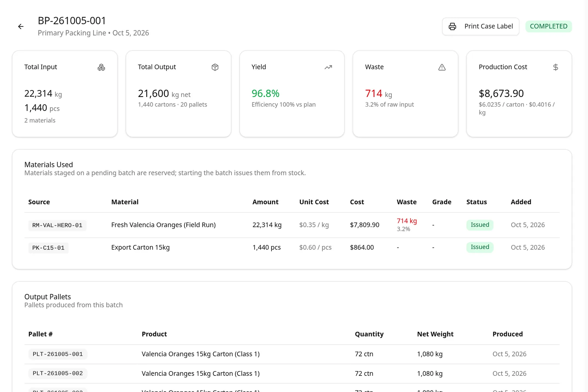
Task: Click the Export Carton 15kg material
Action: [x=140, y=248]
